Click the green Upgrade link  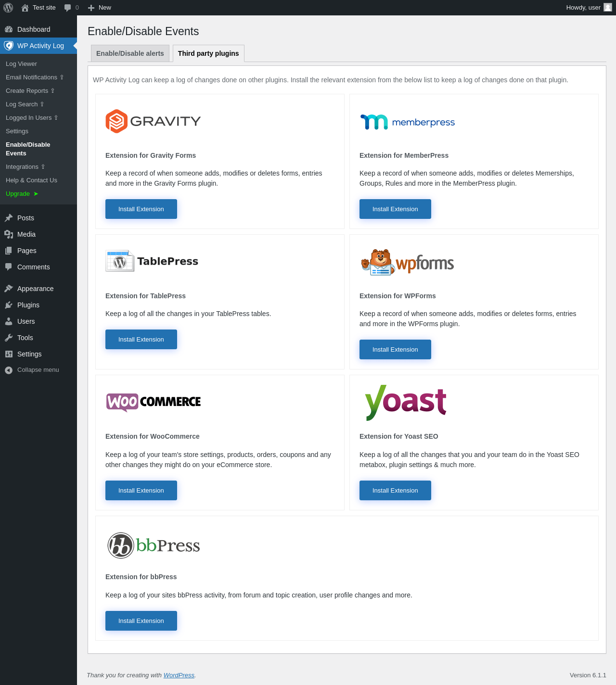(22, 194)
